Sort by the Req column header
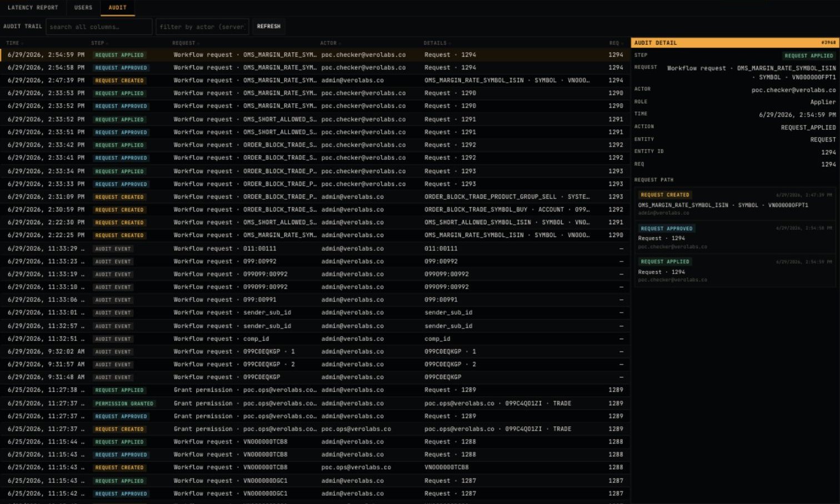 coord(616,43)
